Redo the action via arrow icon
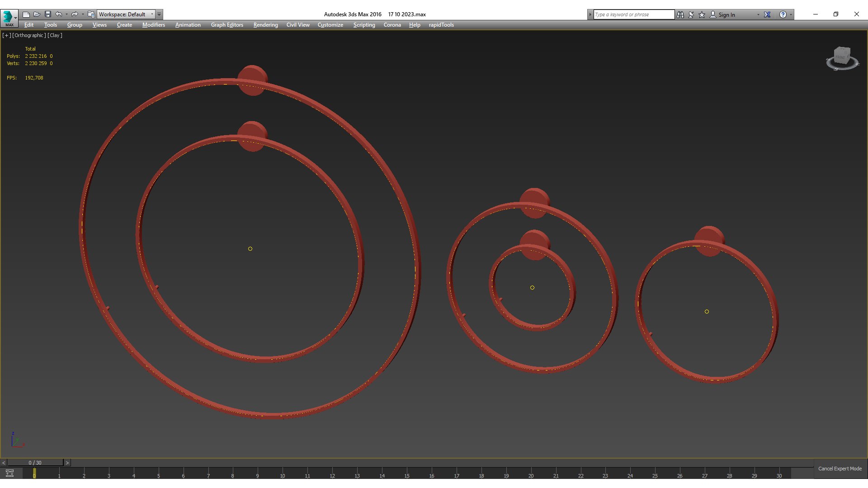The height and width of the screenshot is (488, 868). pyautogui.click(x=75, y=14)
